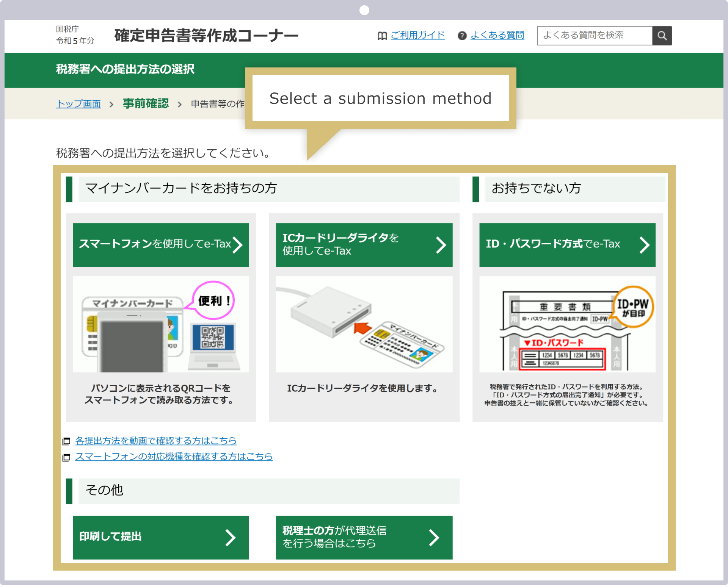Image resolution: width=728 pixels, height=585 pixels.
Task: Click the ID password notice illustration
Action: pyautogui.click(x=567, y=324)
